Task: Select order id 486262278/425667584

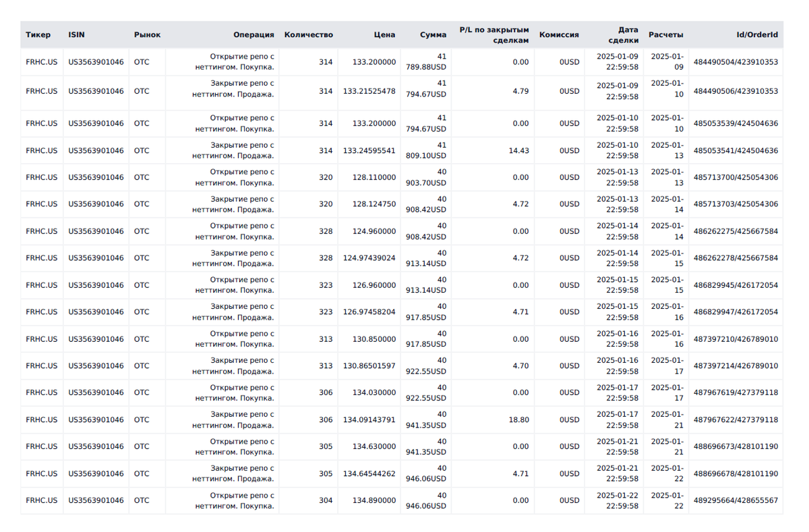Action: pyautogui.click(x=736, y=258)
